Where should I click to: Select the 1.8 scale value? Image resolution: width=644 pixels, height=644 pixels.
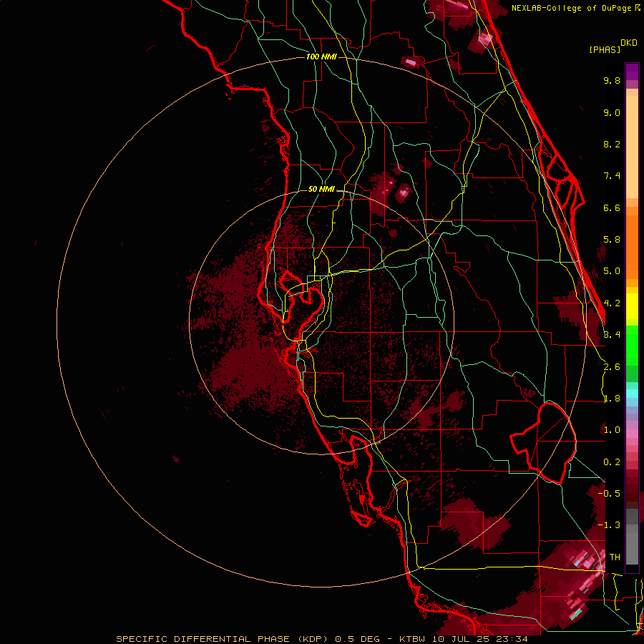tap(612, 399)
